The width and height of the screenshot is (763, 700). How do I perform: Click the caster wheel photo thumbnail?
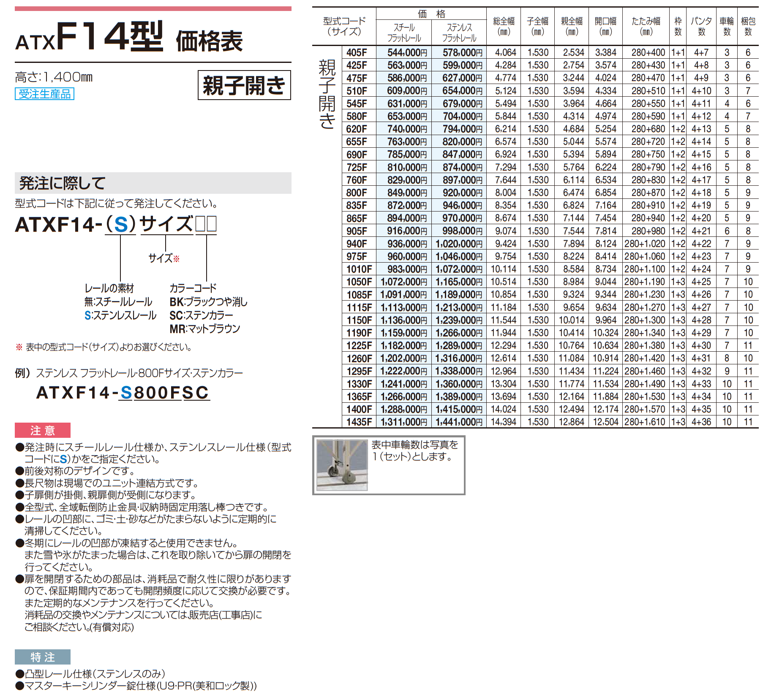pos(342,465)
